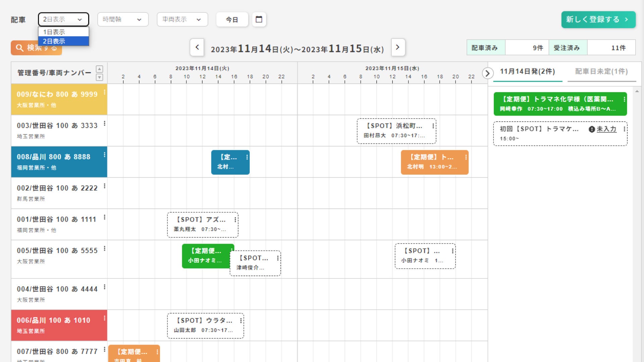The width and height of the screenshot is (644, 362).
Task: Go to previous date range arrow
Action: click(x=197, y=47)
